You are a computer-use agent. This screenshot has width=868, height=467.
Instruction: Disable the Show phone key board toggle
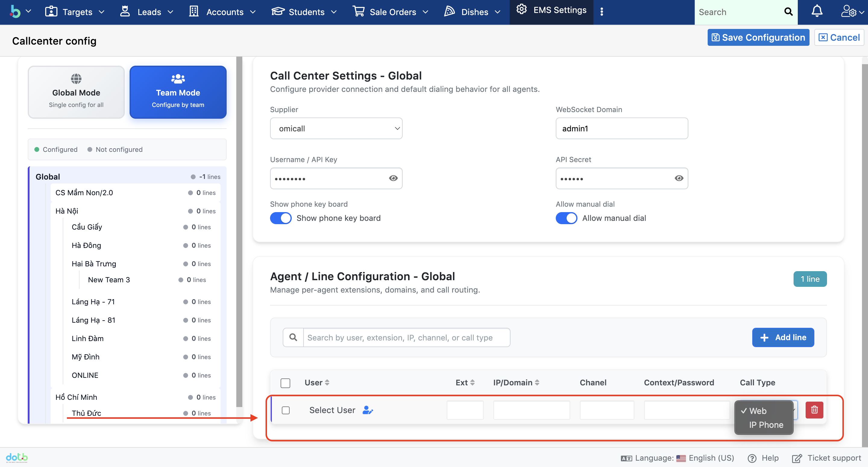click(281, 218)
